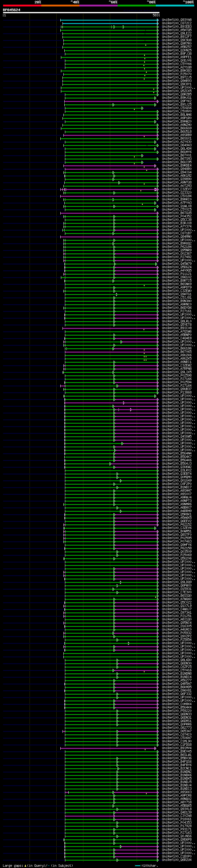Open hit UniRef100_B8LNH6
The width and height of the screenshot is (197, 868).
point(177,115)
